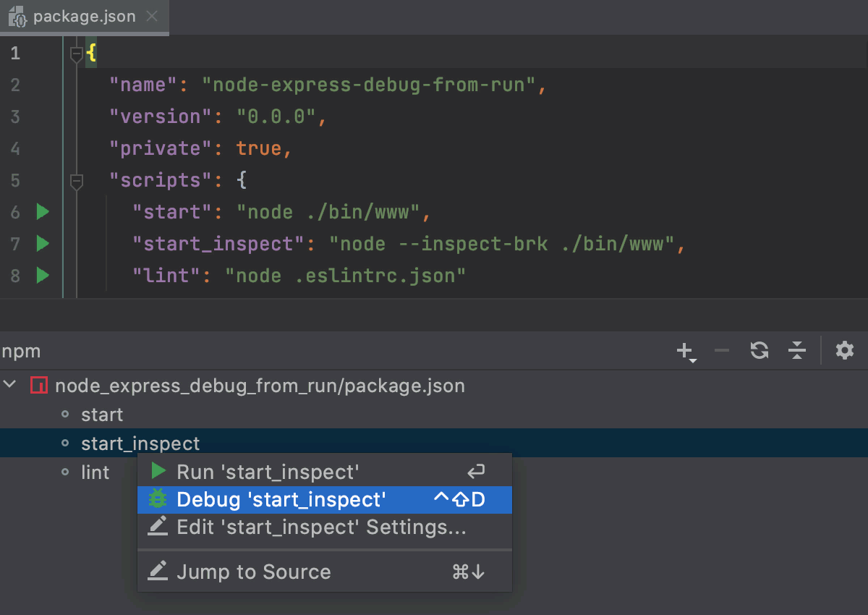Run the lint script from the gutter
This screenshot has width=868, height=615.
tap(43, 276)
